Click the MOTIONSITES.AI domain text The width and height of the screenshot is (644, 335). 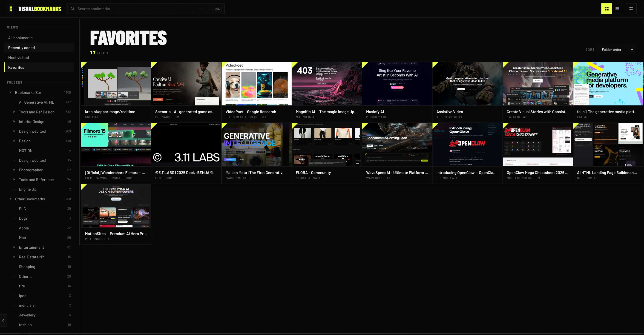point(98,239)
